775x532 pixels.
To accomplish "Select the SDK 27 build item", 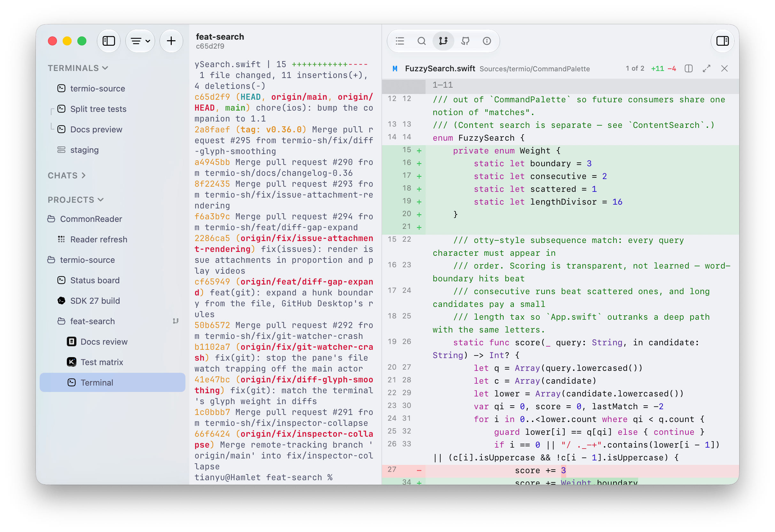I will (113, 301).
